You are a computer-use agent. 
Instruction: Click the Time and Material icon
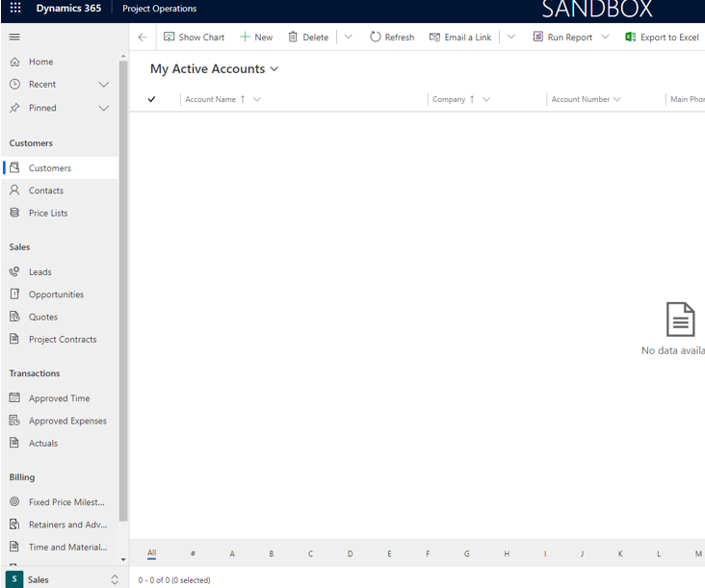14,547
